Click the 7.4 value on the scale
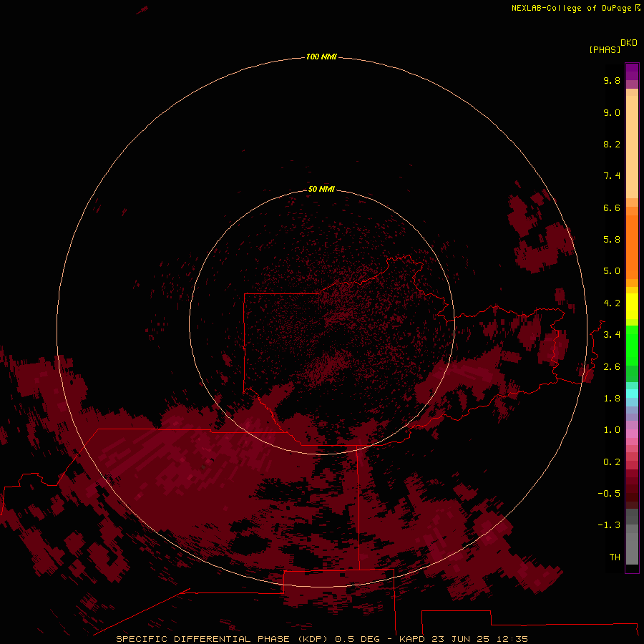Image resolution: width=644 pixels, height=644 pixels. 612,176
